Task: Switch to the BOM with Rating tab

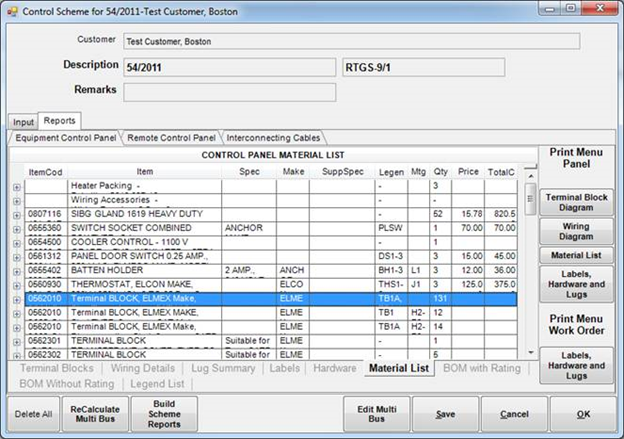Action: (481, 369)
